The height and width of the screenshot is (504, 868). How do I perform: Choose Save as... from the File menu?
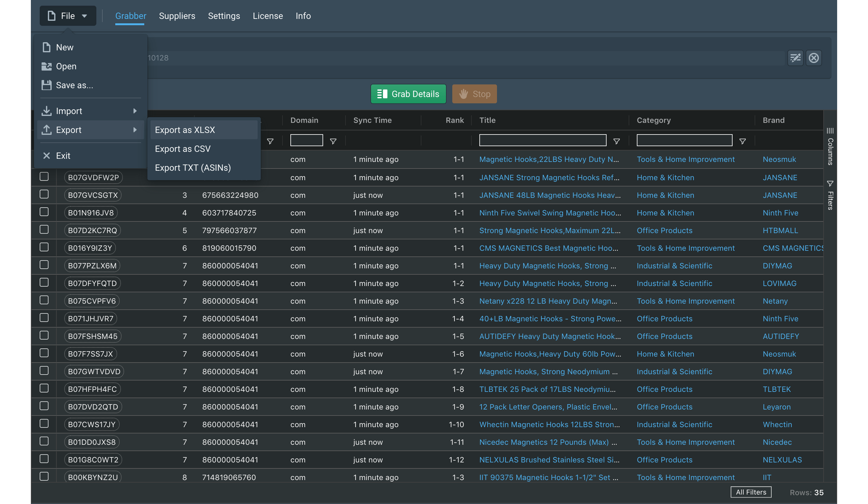91,85
